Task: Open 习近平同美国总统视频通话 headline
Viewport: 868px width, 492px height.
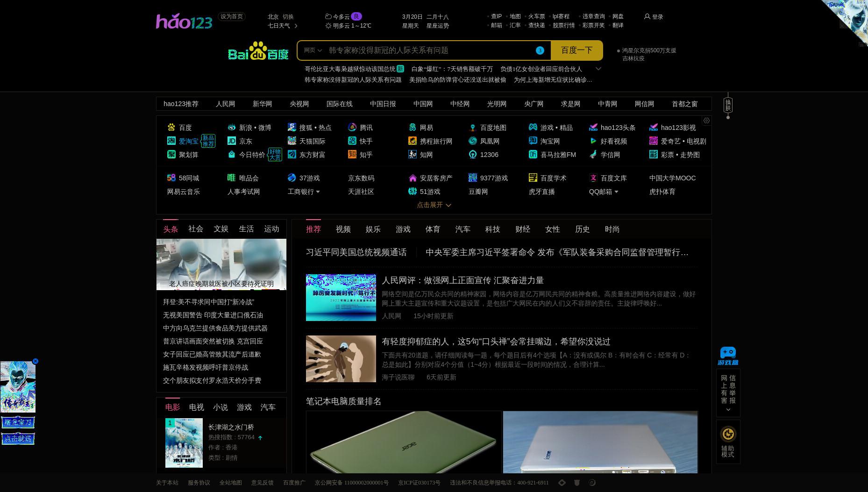Action: coord(356,252)
